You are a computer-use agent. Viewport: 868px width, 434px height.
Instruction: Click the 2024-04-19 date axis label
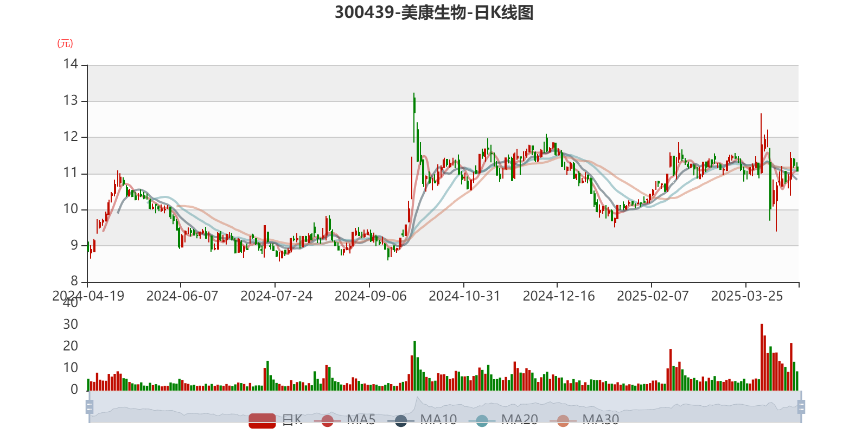pyautogui.click(x=88, y=296)
